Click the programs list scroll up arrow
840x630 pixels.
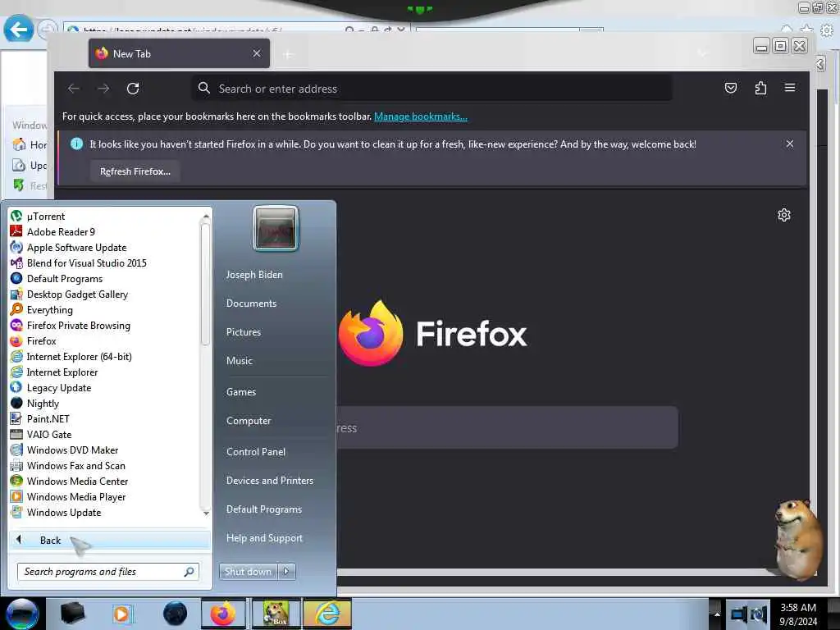(x=206, y=217)
